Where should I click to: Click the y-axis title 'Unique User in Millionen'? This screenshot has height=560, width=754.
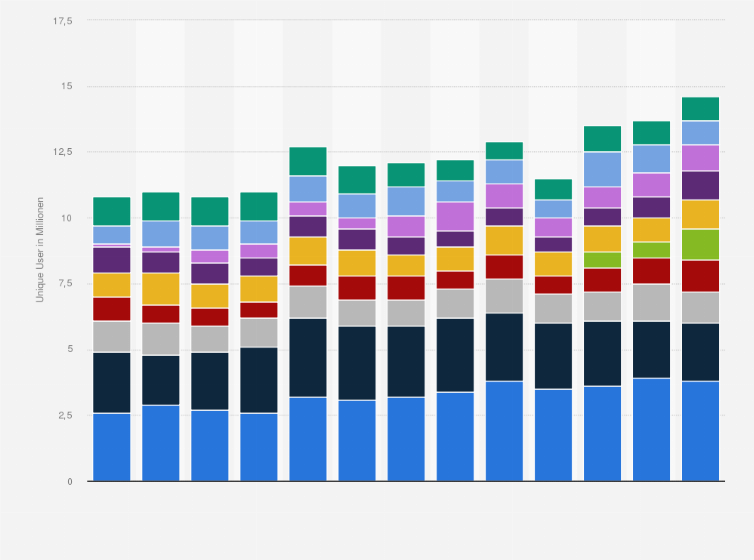[40, 250]
